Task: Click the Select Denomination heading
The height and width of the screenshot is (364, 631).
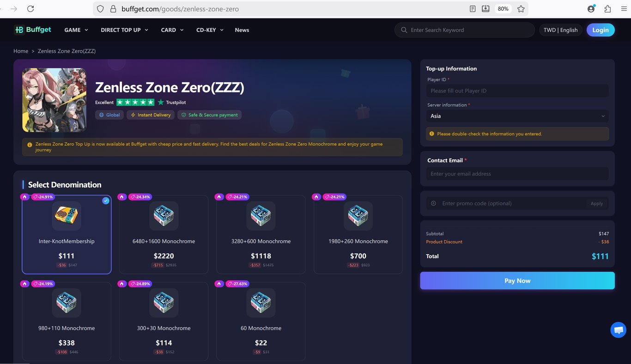Action: point(65,185)
